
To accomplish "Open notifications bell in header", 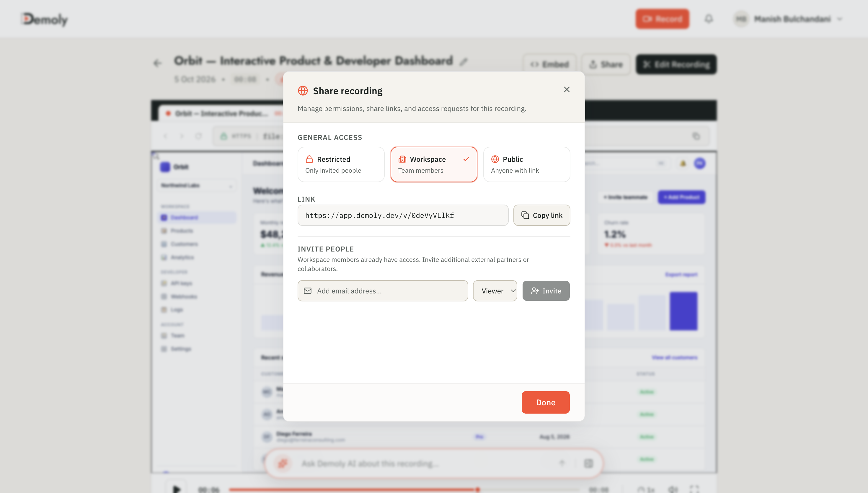I will click(709, 19).
